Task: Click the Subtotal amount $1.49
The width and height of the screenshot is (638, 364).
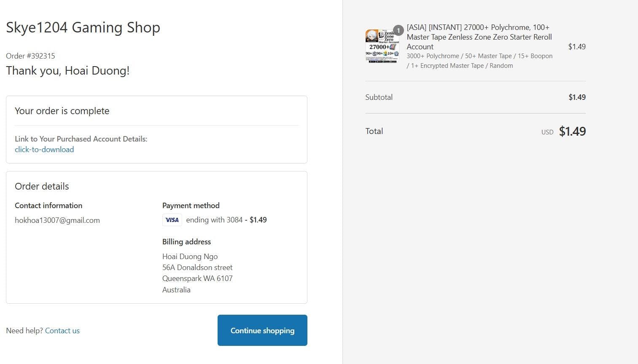Action: click(x=577, y=97)
